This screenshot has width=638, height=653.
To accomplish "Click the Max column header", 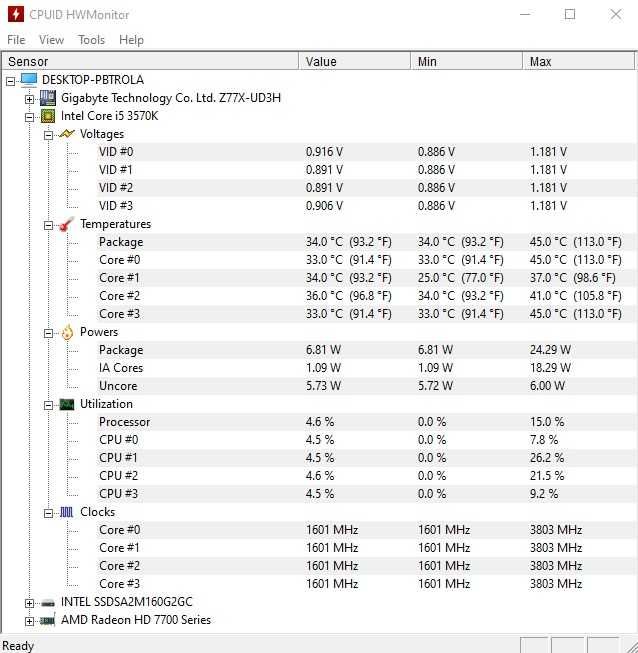I will [579, 61].
